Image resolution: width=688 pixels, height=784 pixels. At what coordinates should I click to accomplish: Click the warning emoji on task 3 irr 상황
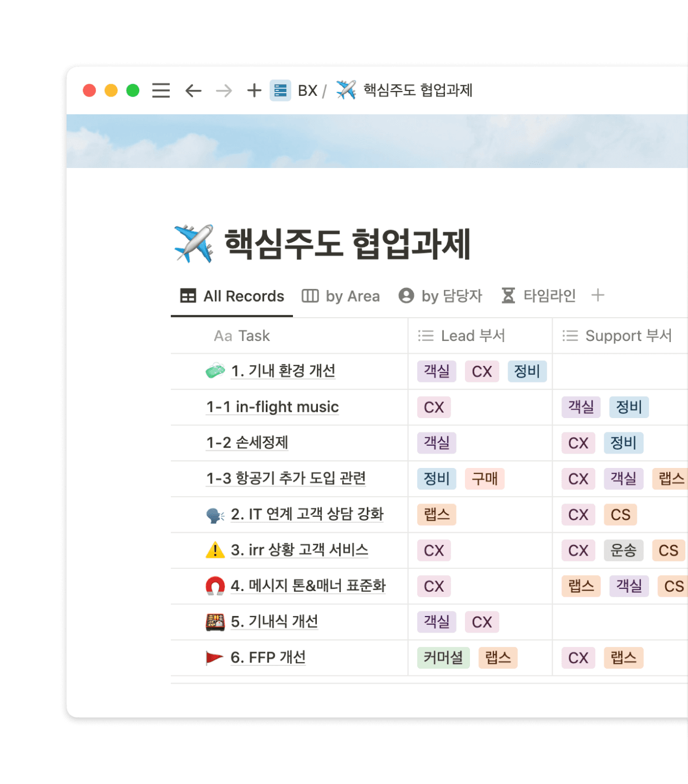tap(214, 550)
